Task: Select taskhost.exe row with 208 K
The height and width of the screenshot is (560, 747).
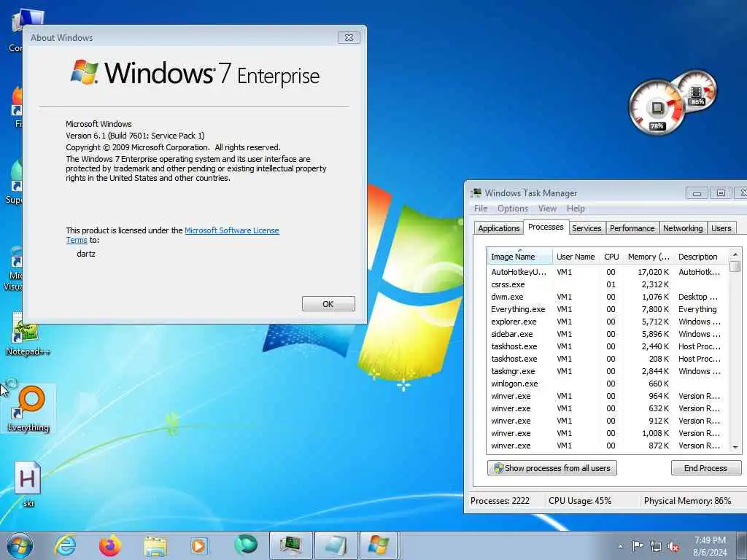Action: [x=608, y=359]
